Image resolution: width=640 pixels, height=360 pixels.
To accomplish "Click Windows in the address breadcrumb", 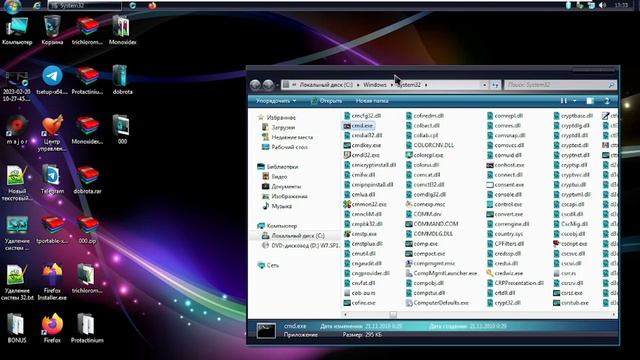I will [x=375, y=85].
